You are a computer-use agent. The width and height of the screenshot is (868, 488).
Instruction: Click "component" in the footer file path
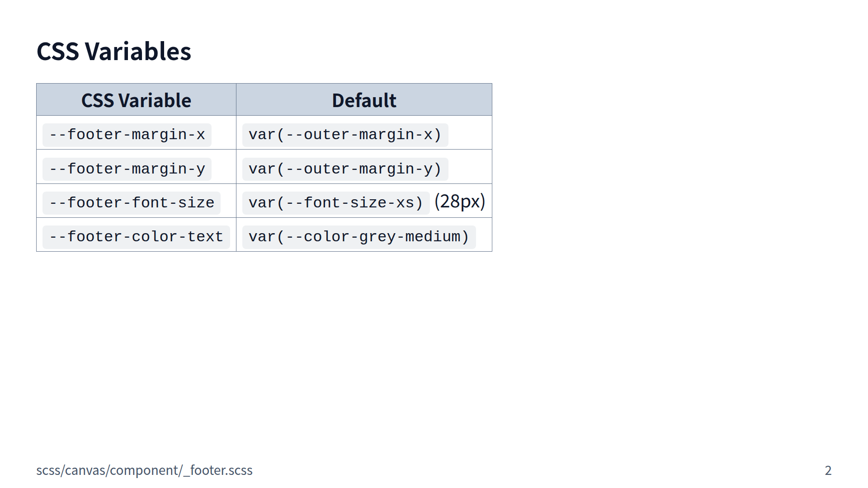point(145,470)
